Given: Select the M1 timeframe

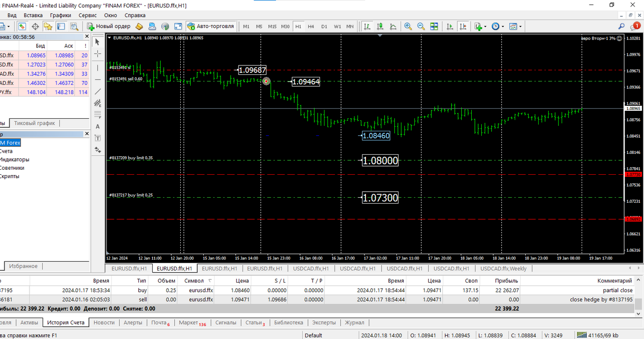Looking at the screenshot, I should click(x=246, y=26).
